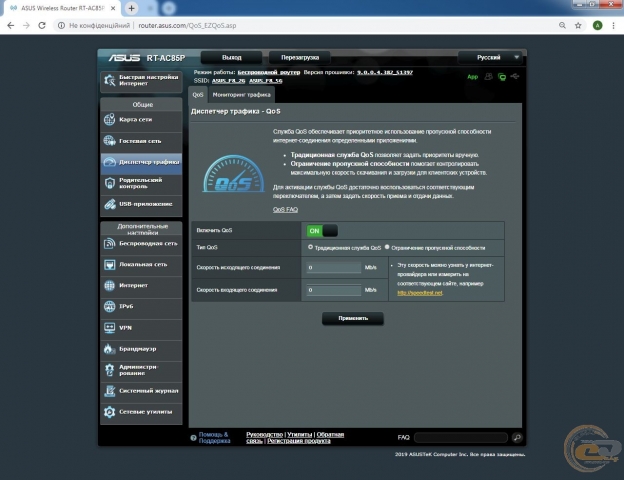Click the site info icon in address bar

coord(61,25)
